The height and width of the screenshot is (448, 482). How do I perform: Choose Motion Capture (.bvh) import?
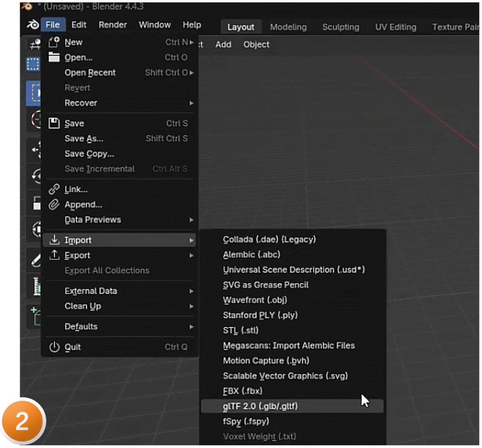(x=292, y=361)
